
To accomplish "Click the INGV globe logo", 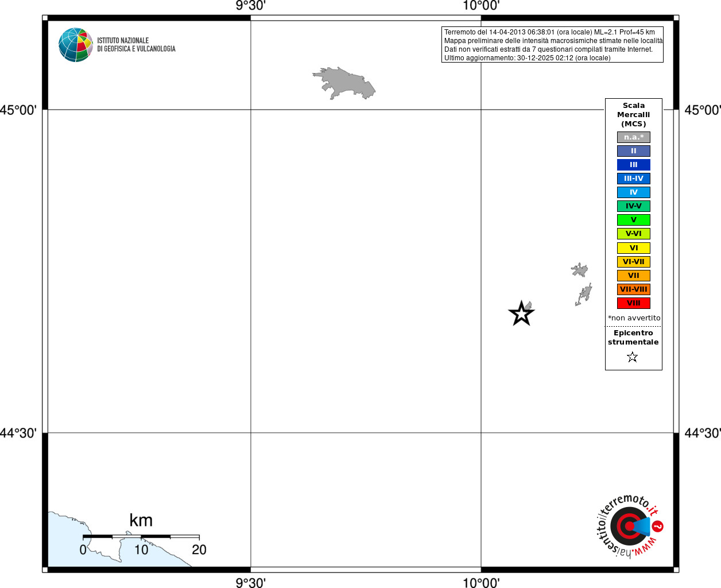I will pos(76,45).
